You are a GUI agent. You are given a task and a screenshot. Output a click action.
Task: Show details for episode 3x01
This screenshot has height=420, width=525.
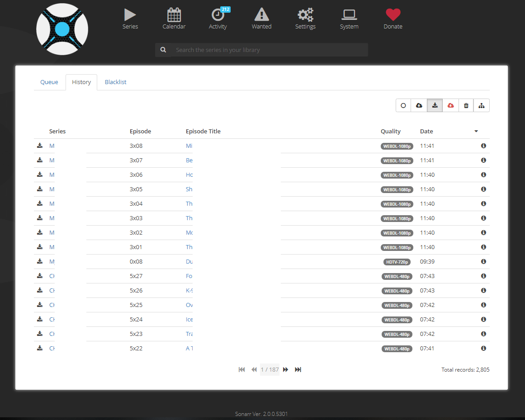coord(483,247)
